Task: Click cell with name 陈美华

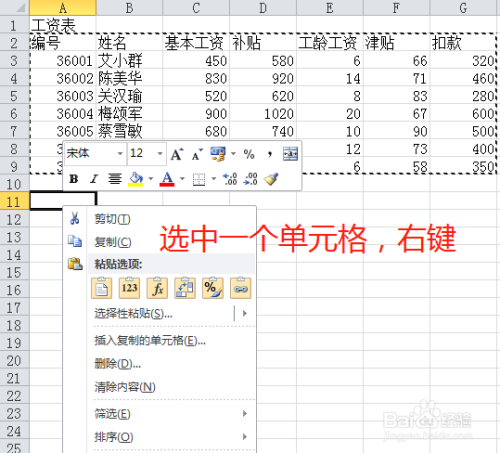Action: pyautogui.click(x=129, y=78)
